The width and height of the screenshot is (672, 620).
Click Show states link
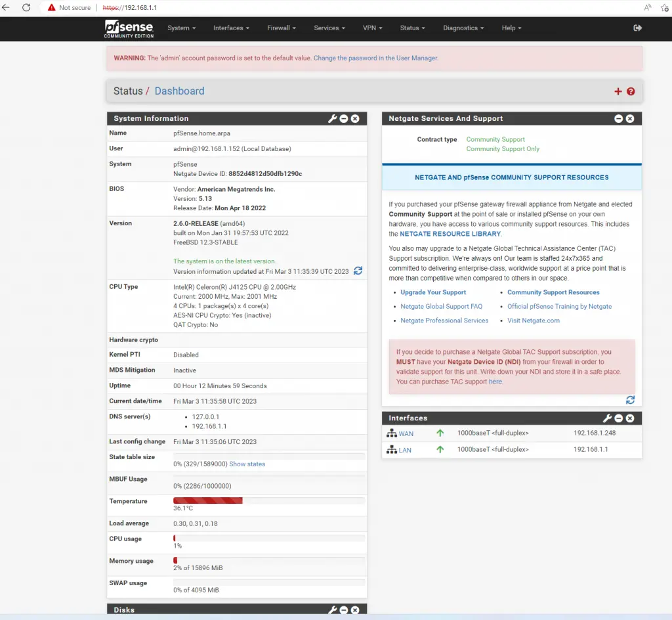247,464
